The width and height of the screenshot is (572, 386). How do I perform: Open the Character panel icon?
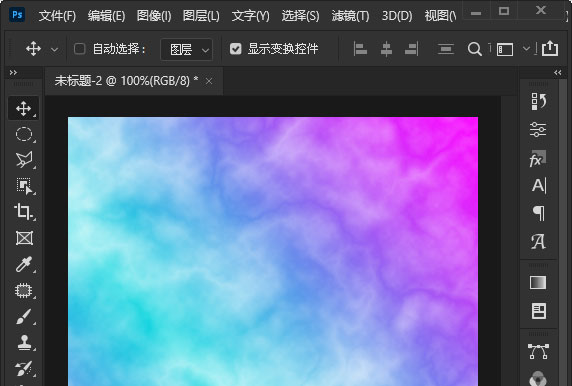pos(539,185)
